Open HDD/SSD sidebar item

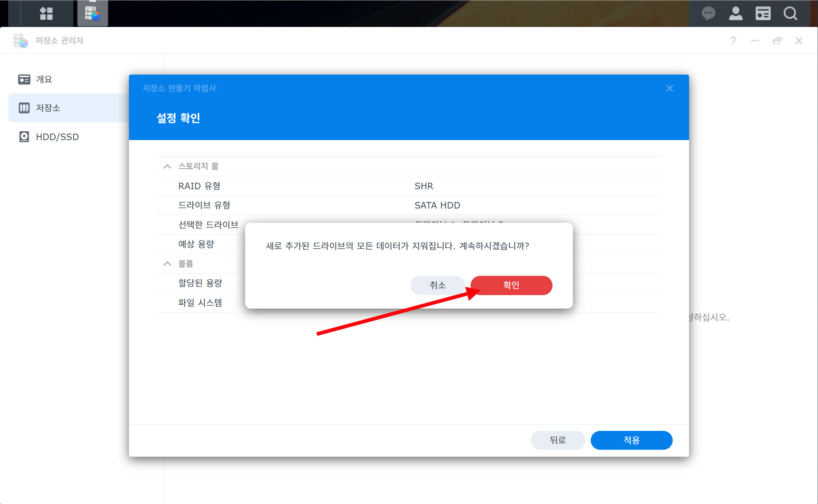(57, 137)
